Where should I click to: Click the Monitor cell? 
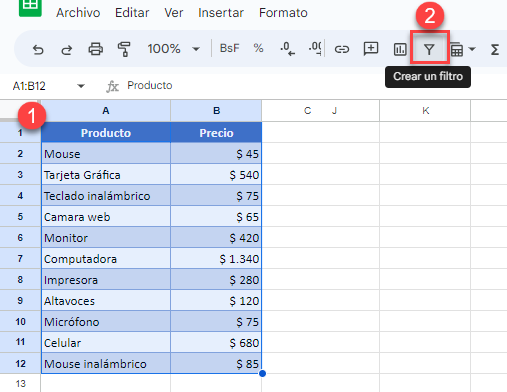pyautogui.click(x=106, y=238)
